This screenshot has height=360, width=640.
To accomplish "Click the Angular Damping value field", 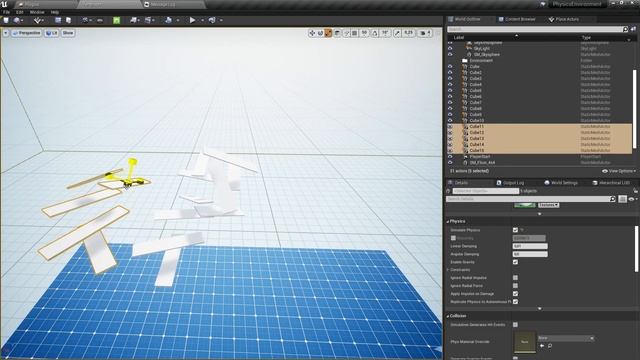I will point(530,254).
